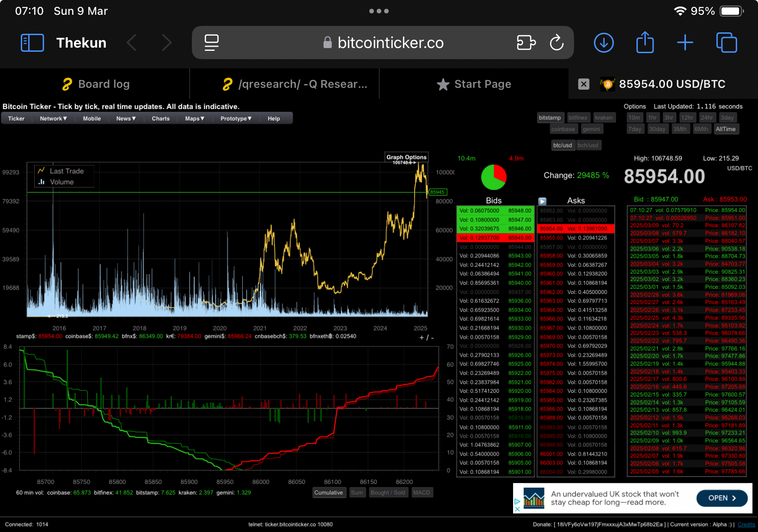Switch to Start Page tab

pyautogui.click(x=474, y=84)
